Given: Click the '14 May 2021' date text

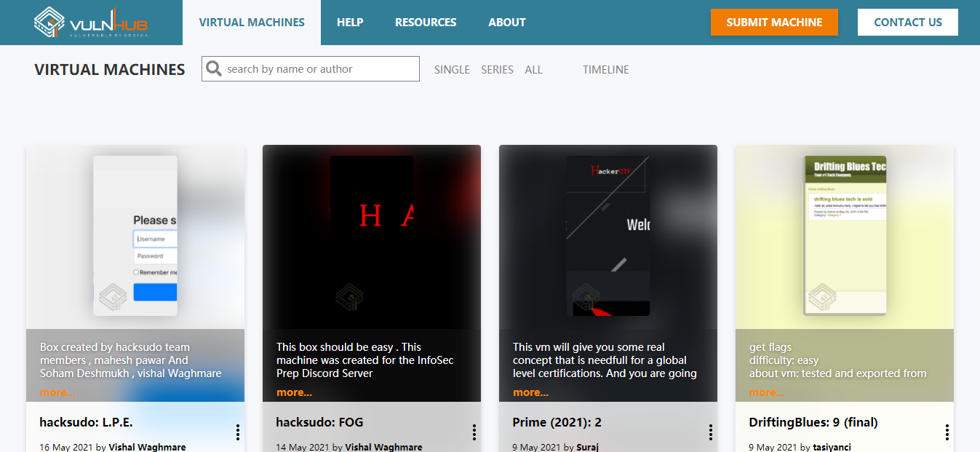Looking at the screenshot, I should 303,447.
